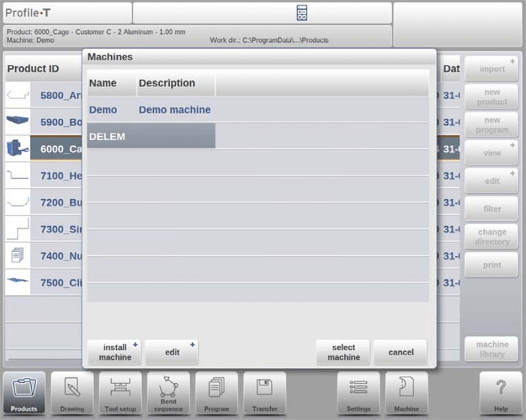Open the Transfer floppy-disk icon
This screenshot has width=526, height=420.
264,393
